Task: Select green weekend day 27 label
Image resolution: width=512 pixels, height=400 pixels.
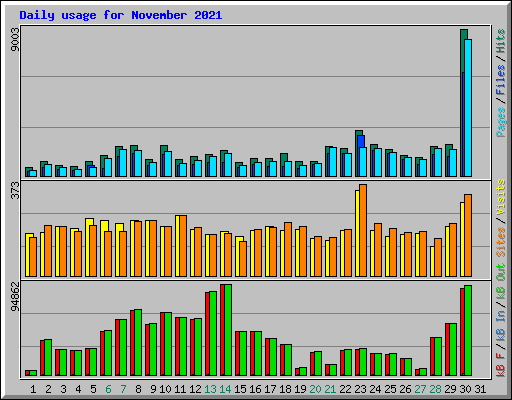Action: tap(420, 389)
